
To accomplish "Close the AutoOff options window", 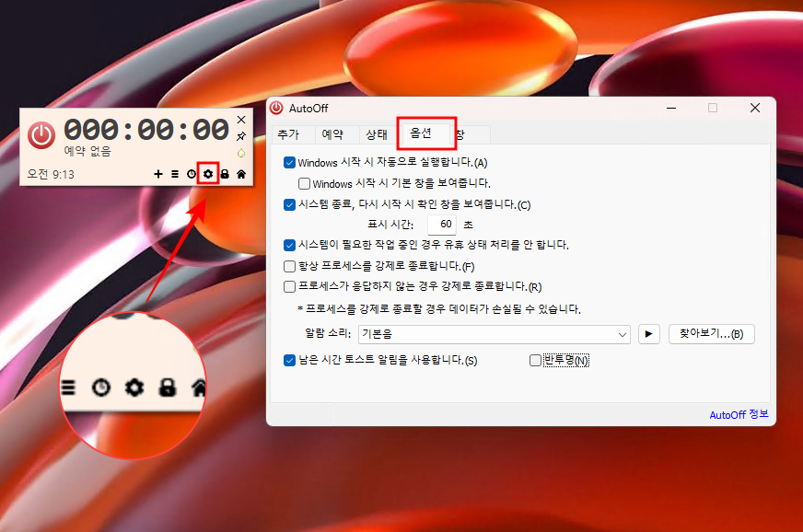I will [x=755, y=108].
